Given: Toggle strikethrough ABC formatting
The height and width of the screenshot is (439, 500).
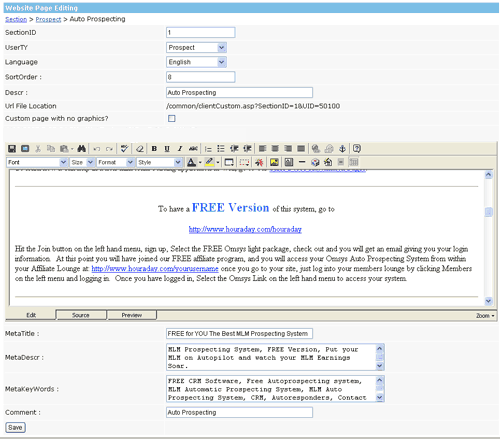Looking at the screenshot, I should 193,149.
